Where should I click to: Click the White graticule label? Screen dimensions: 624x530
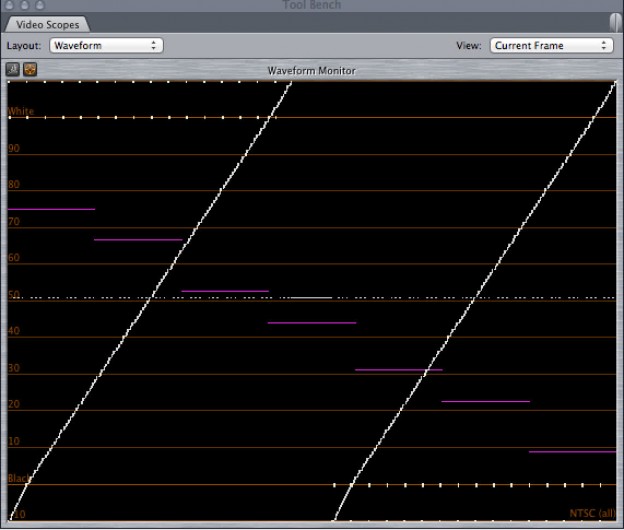[20, 111]
